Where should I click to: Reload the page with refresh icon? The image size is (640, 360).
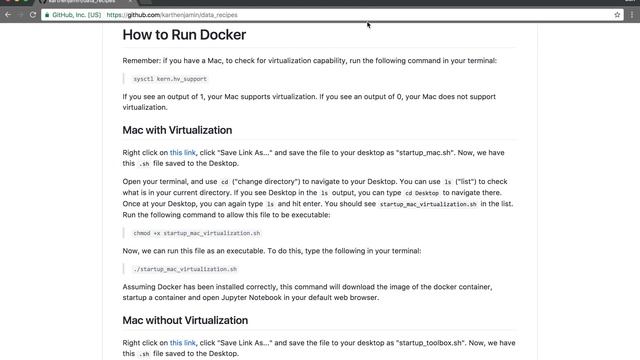(33, 15)
